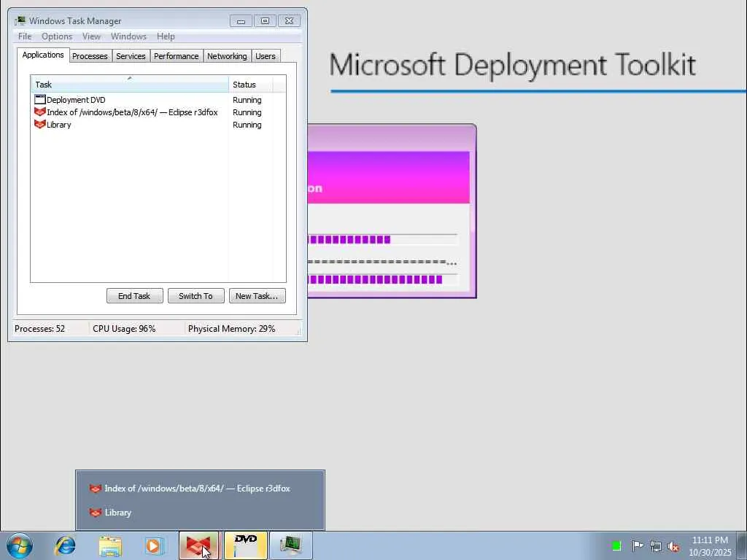Open the File menu

(25, 36)
